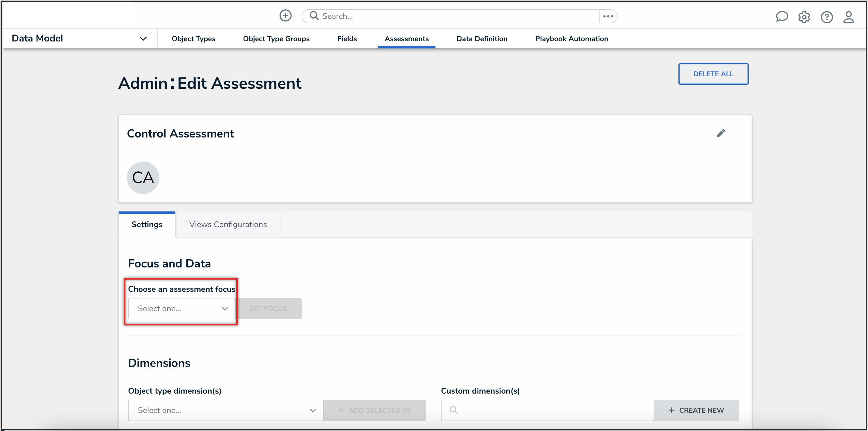Image resolution: width=868 pixels, height=431 pixels.
Task: Click the CREATE NEW button
Action: tap(696, 410)
